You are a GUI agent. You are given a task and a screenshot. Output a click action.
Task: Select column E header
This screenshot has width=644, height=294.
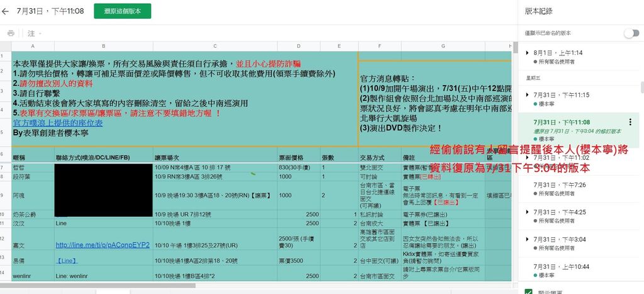339,46
